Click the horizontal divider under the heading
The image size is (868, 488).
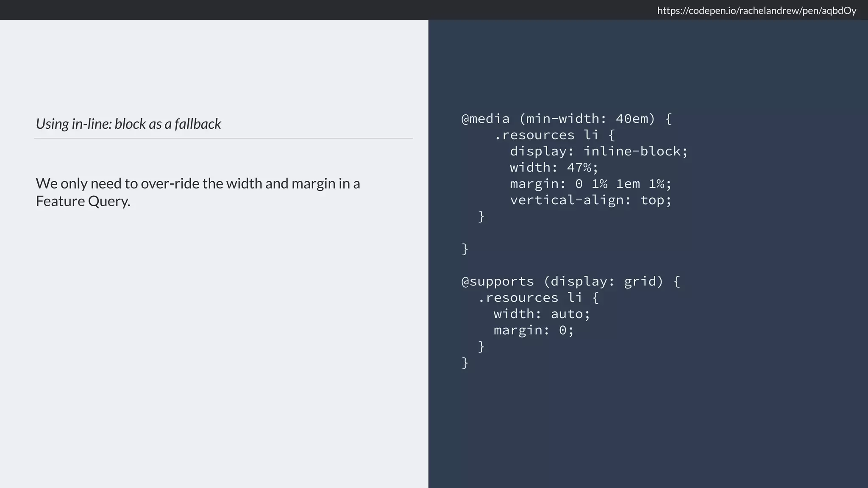click(x=223, y=139)
